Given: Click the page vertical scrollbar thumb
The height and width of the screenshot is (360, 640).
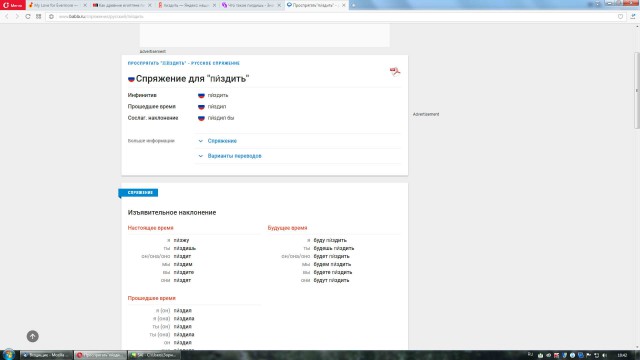Looking at the screenshot, I should [x=637, y=91].
